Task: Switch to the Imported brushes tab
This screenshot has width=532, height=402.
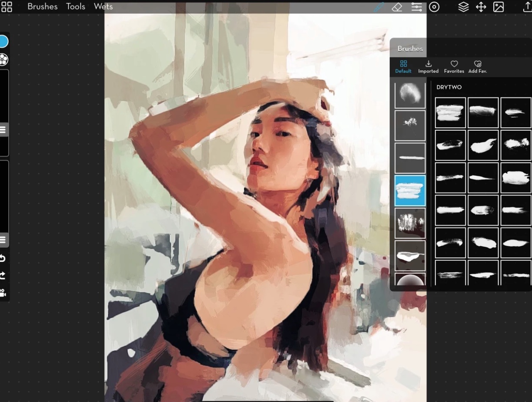Action: tap(428, 67)
